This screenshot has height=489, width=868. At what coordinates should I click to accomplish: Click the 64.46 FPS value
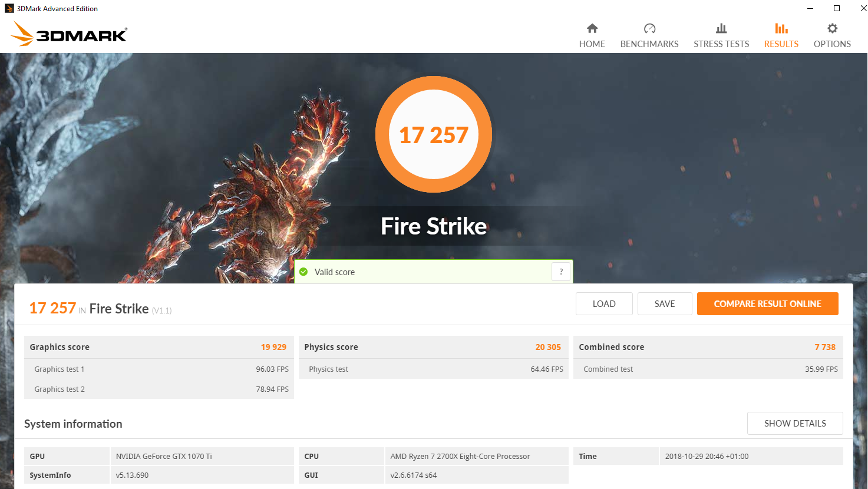(x=547, y=369)
